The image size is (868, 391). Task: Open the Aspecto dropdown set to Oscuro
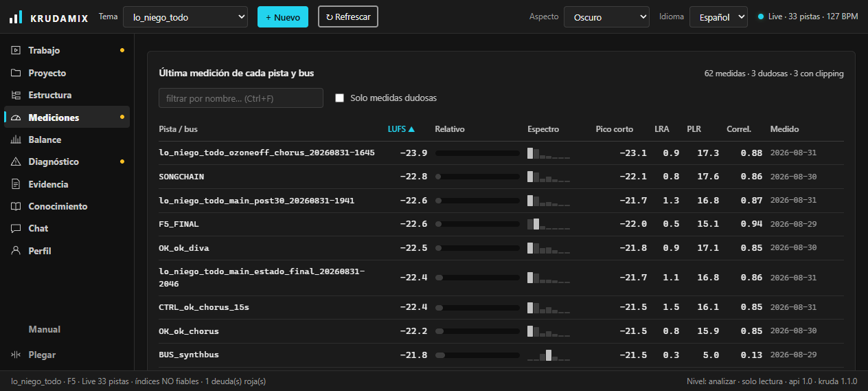(x=606, y=16)
